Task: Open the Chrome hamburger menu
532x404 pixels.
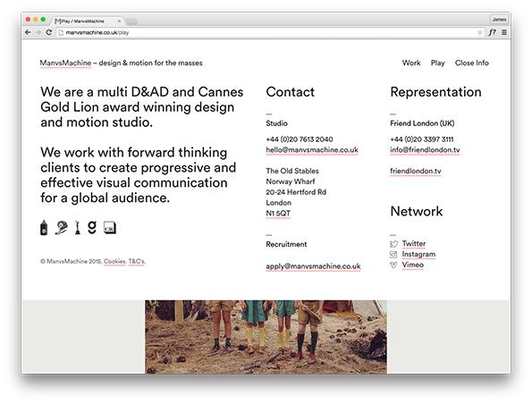Action: pos(504,32)
